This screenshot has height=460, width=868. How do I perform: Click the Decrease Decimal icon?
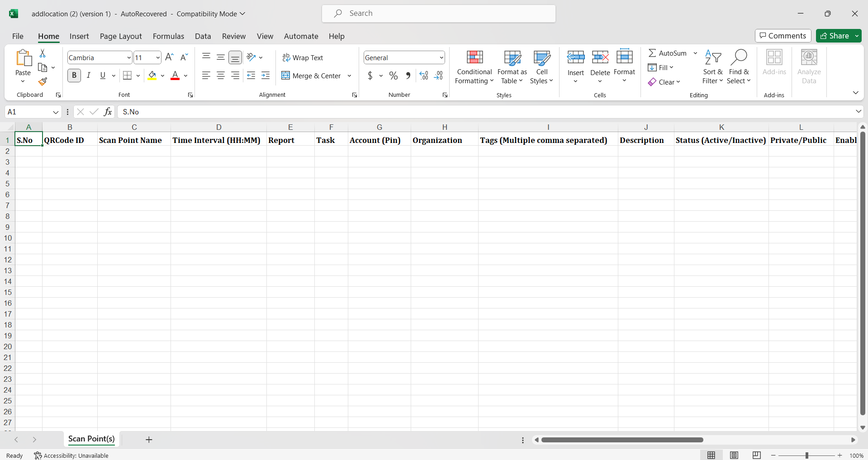tap(438, 76)
